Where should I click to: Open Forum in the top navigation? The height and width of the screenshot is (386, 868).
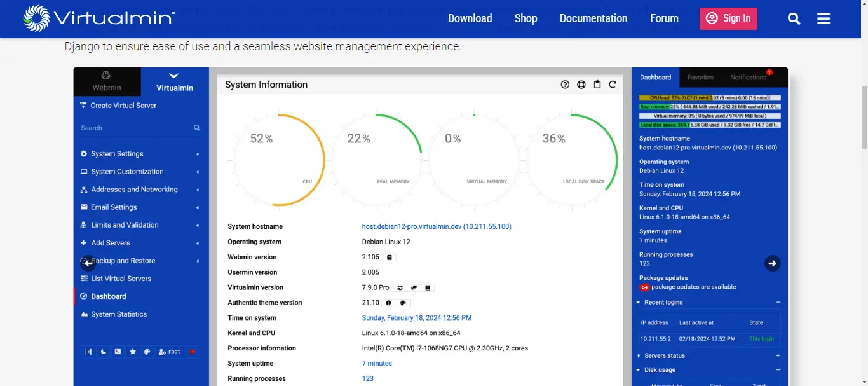click(664, 18)
